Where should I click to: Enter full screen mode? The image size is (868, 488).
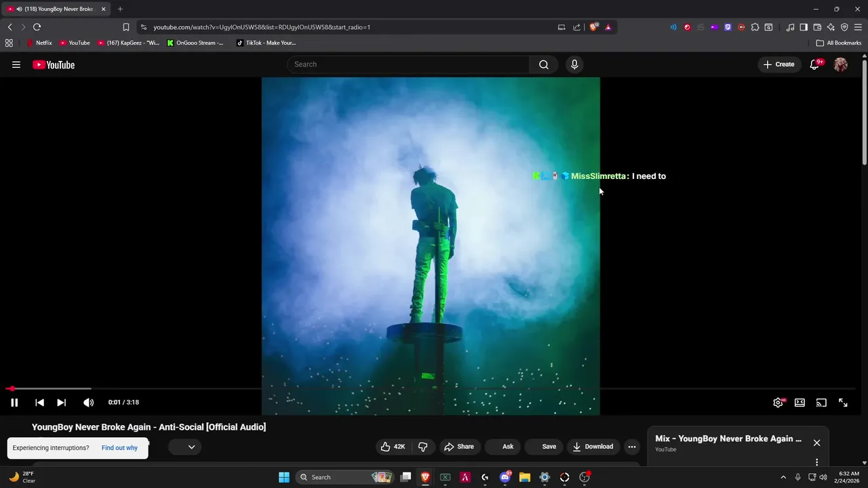[843, 403]
